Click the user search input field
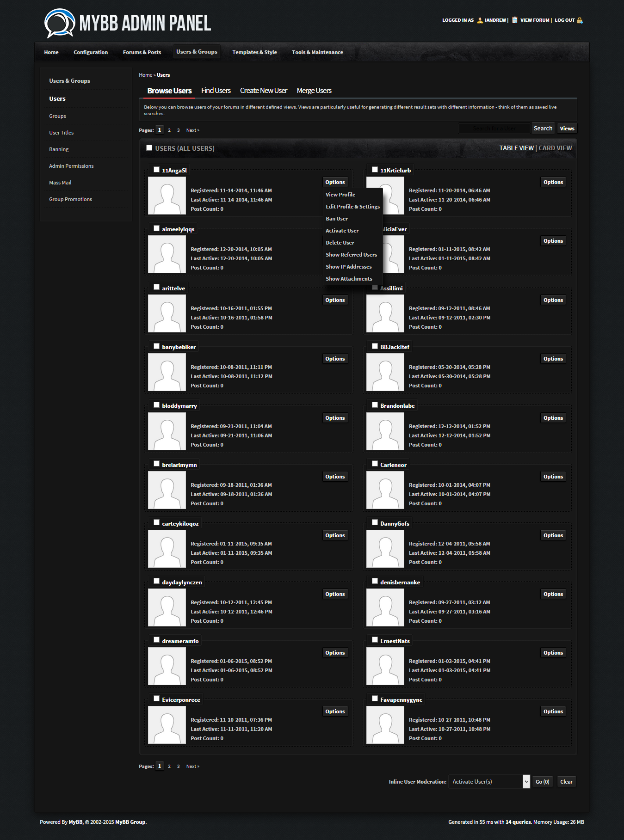Screen dimensions: 624x840 (x=494, y=129)
